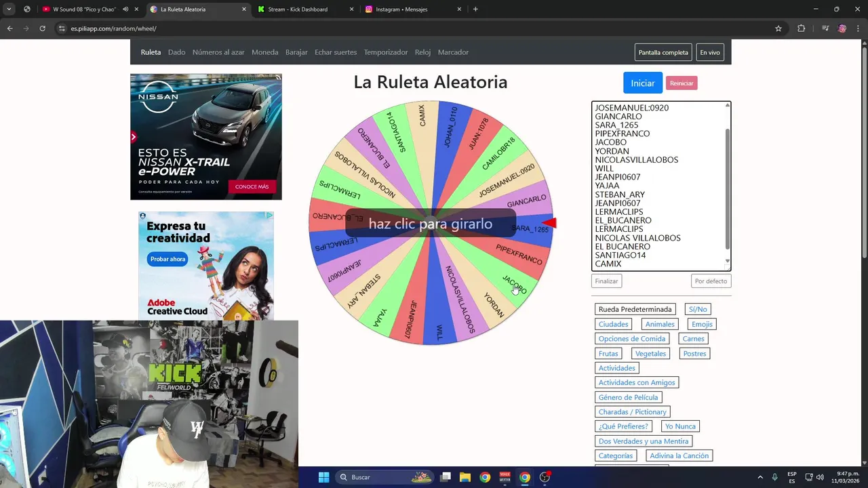
Task: Open File Explorer from taskbar
Action: click(465, 477)
